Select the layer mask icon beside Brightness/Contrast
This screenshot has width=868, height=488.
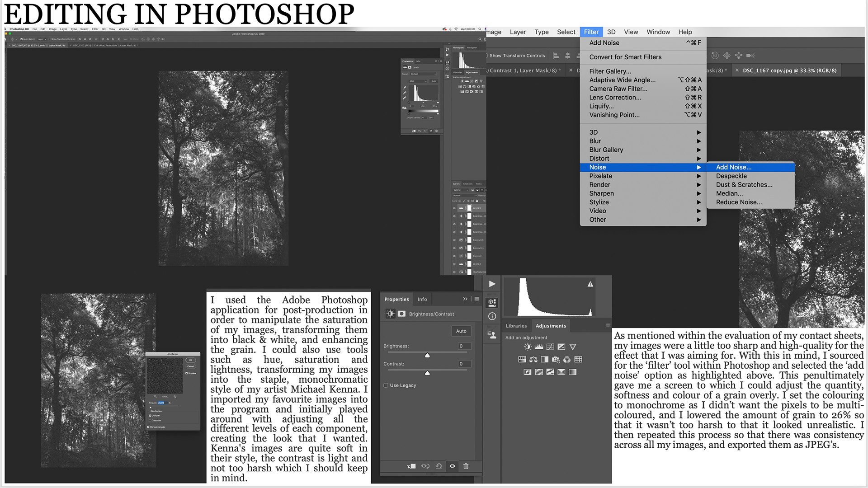402,314
